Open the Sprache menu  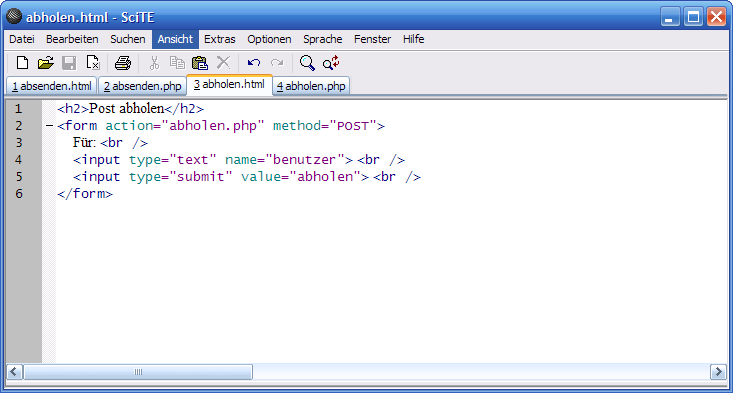[x=323, y=39]
